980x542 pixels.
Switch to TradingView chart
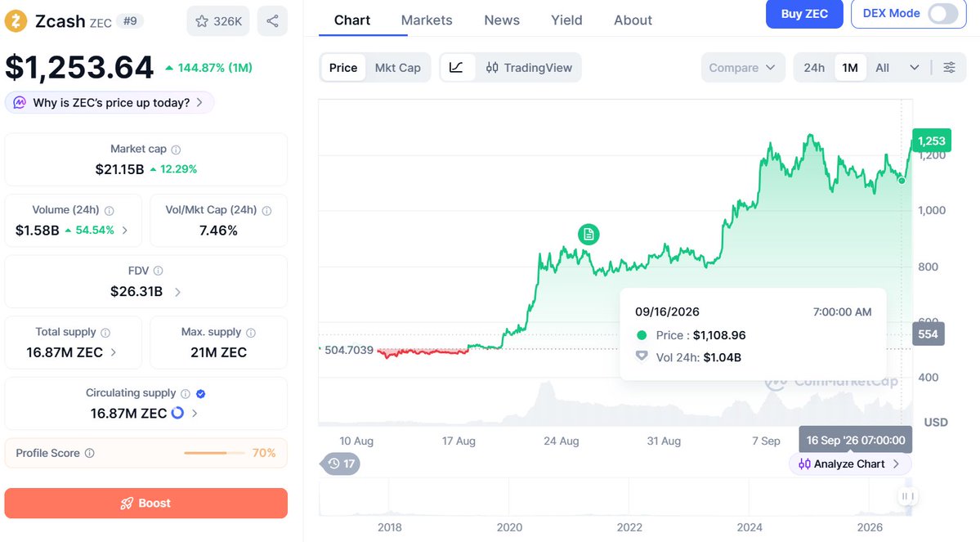click(x=529, y=68)
